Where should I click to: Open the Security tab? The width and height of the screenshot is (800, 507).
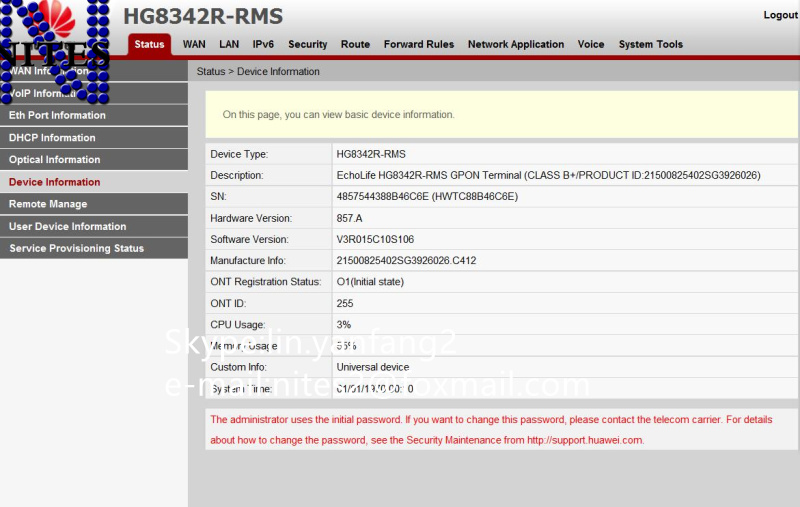(x=308, y=44)
